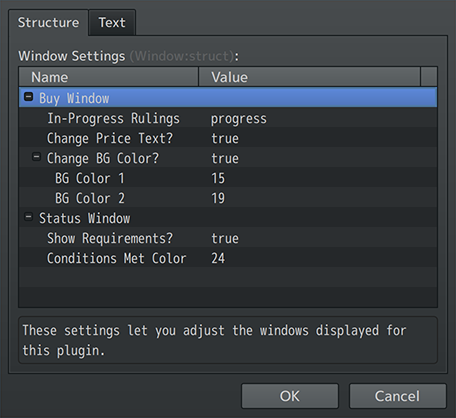456x418 pixels.
Task: Select the BG Color 2 row
Action: pos(228,198)
